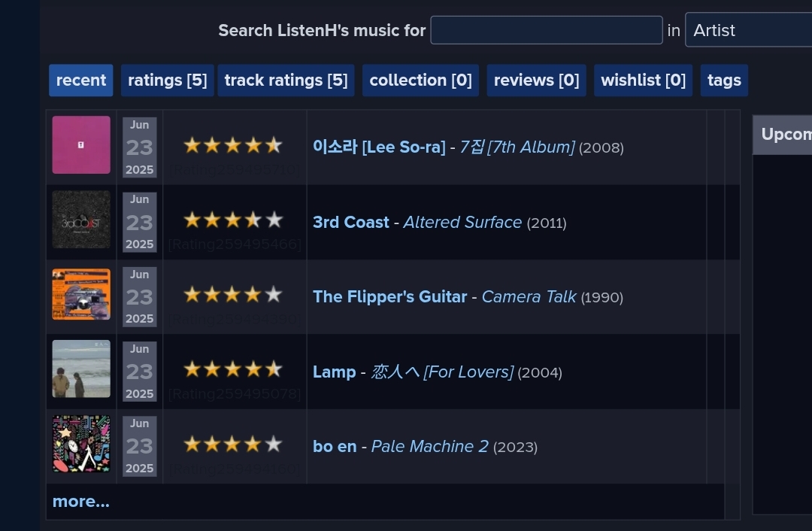Viewport: 812px width, 531px height.
Task: Open the track ratings [5] tab
Action: tap(286, 80)
